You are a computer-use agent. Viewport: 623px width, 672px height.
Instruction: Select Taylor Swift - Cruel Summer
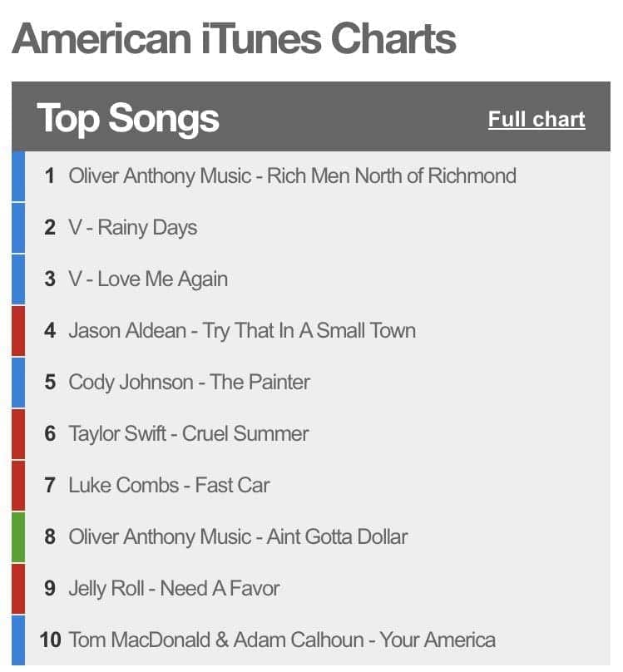(188, 434)
